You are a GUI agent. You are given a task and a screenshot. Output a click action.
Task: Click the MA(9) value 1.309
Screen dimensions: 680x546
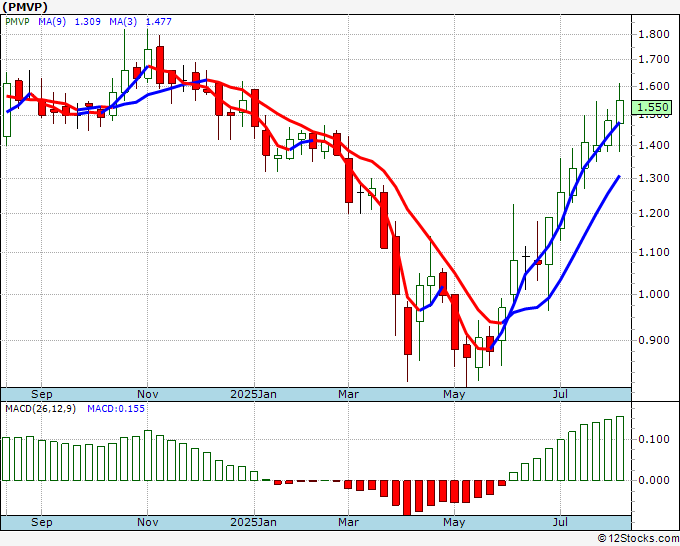pyautogui.click(x=88, y=22)
